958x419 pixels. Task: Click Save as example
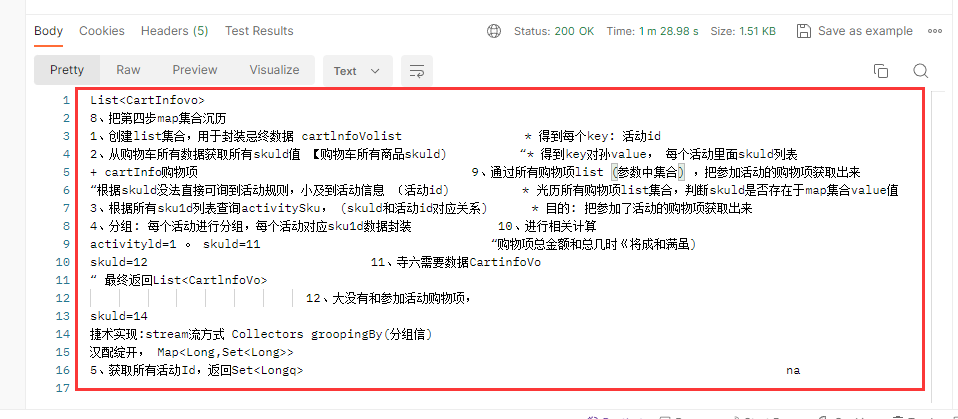pos(855,31)
